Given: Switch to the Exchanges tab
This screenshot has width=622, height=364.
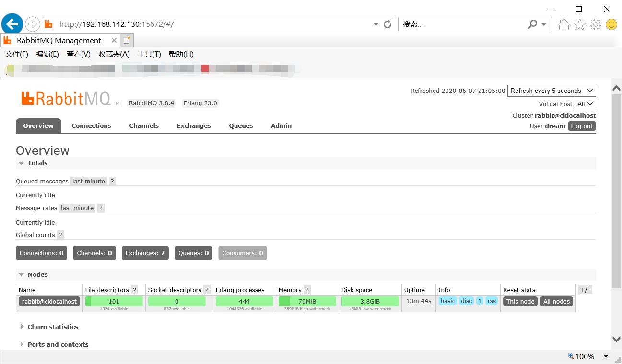Looking at the screenshot, I should click(194, 125).
